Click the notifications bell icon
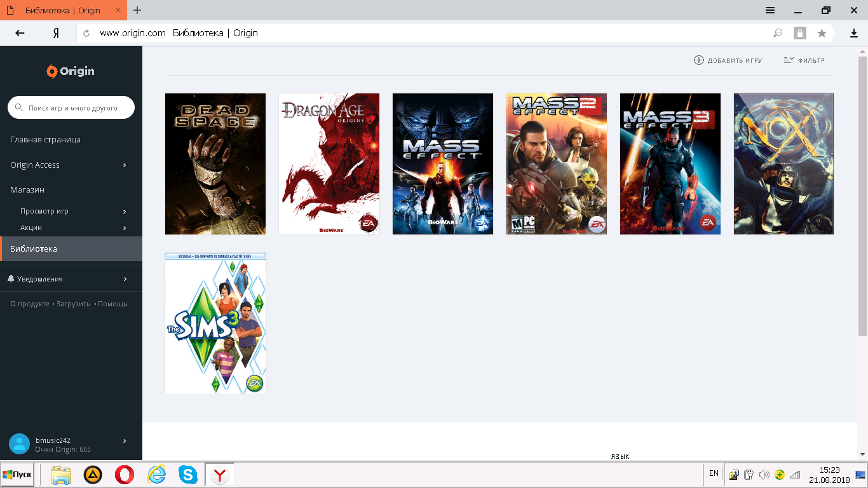This screenshot has width=868, height=488. click(11, 279)
